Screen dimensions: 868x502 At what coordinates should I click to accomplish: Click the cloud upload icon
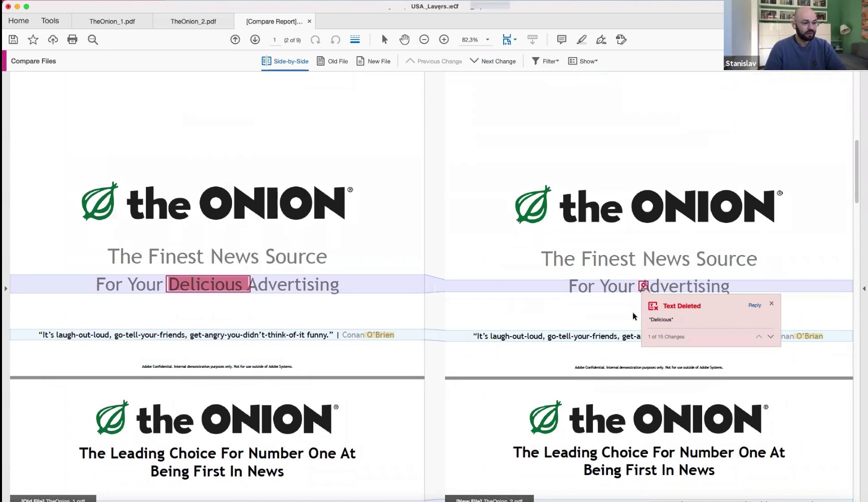pyautogui.click(x=53, y=40)
